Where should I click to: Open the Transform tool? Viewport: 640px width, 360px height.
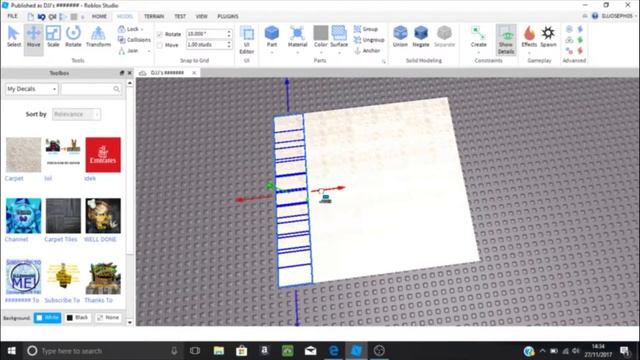[x=98, y=37]
